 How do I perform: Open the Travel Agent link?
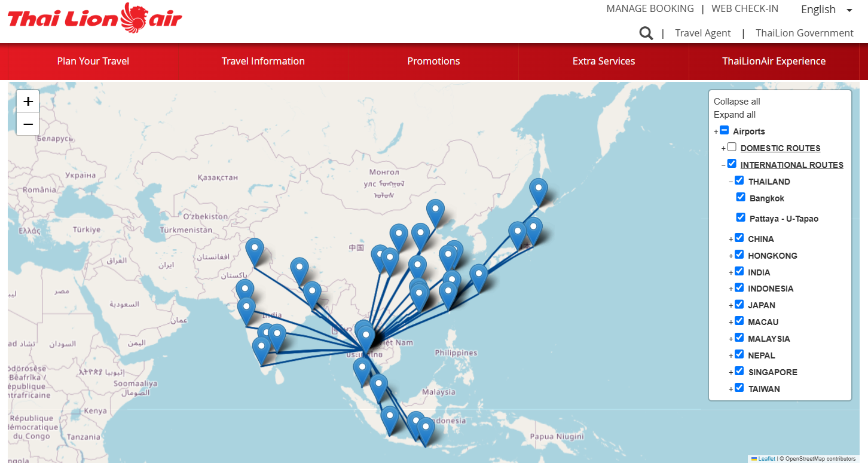click(702, 33)
